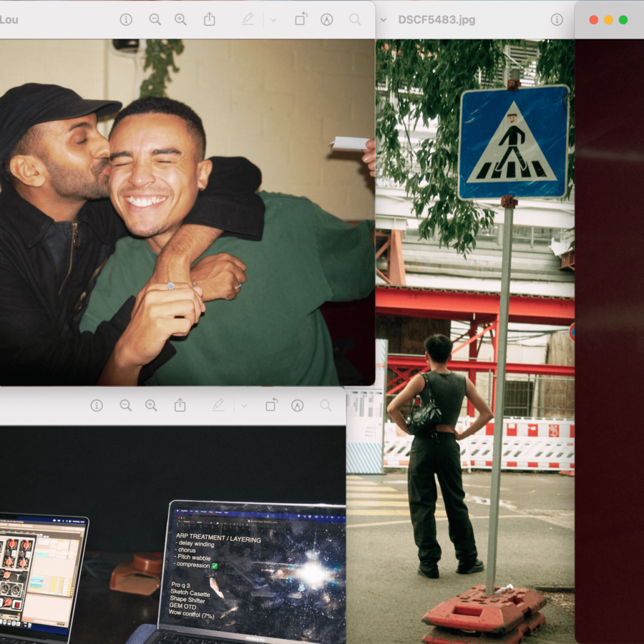
Task: Expand the highlight chevron in the laptops photo window
Action: (x=243, y=406)
